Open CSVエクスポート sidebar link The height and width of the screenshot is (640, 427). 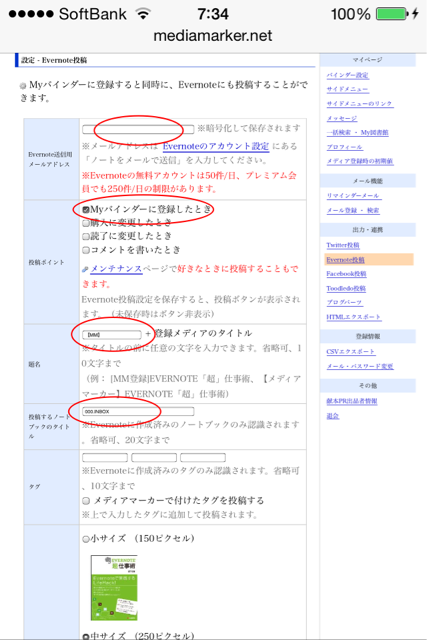coord(351,352)
